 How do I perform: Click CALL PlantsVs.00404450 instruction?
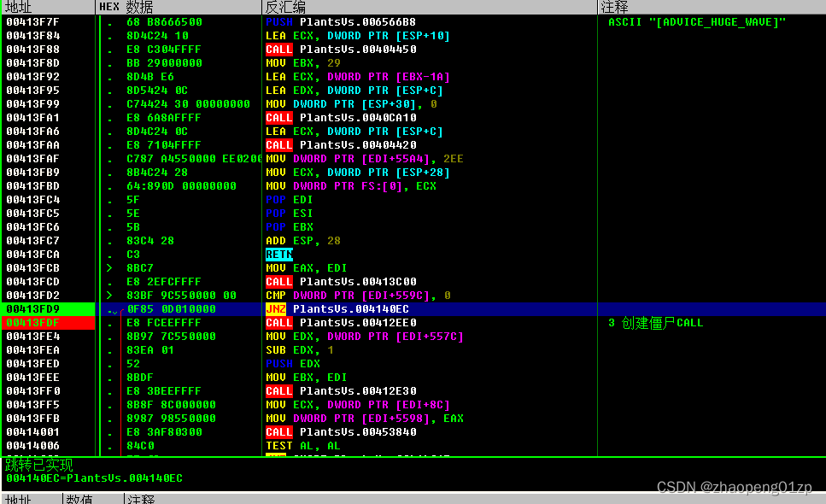(x=341, y=50)
